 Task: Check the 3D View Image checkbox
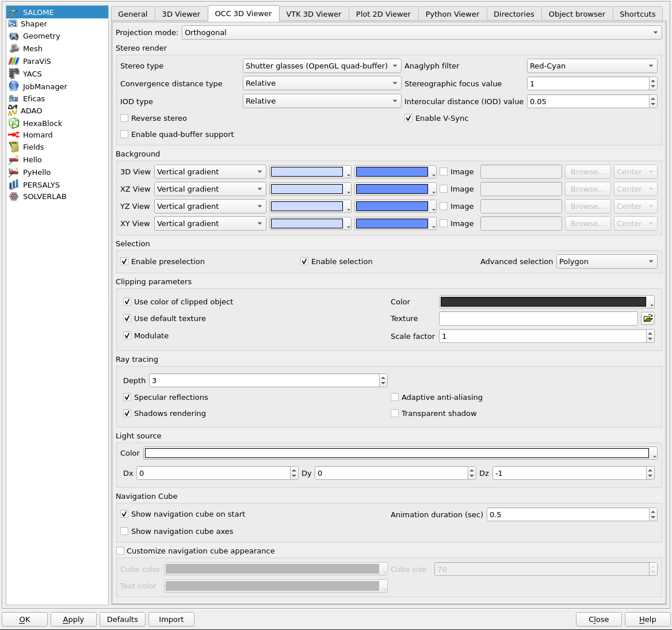pyautogui.click(x=444, y=172)
